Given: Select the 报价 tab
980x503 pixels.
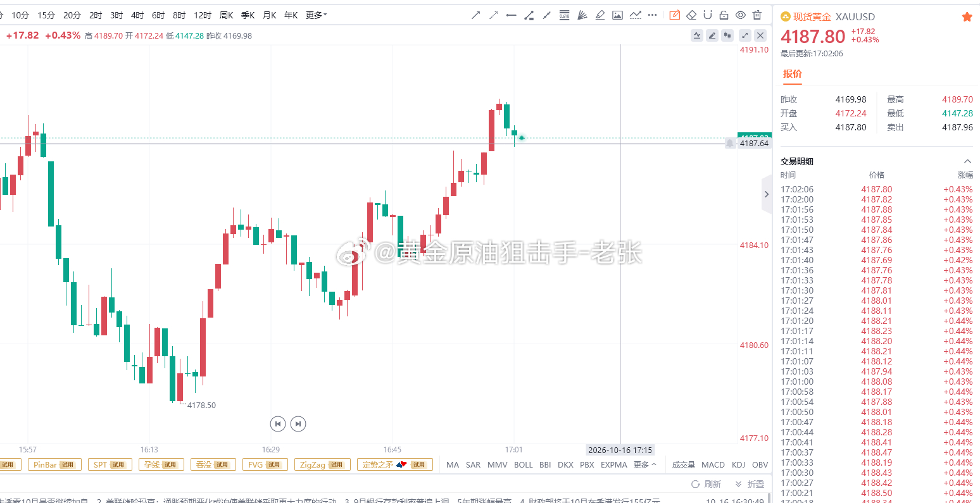Looking at the screenshot, I should (793, 73).
